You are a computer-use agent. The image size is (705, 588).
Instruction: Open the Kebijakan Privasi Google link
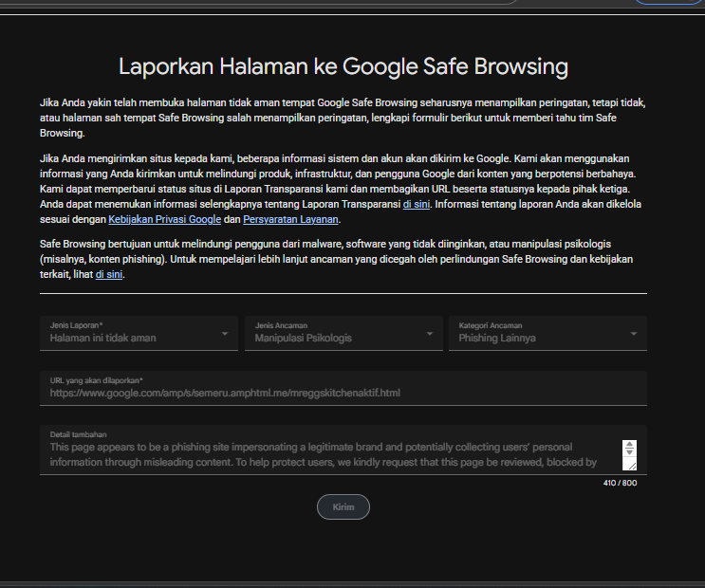pyautogui.click(x=164, y=219)
